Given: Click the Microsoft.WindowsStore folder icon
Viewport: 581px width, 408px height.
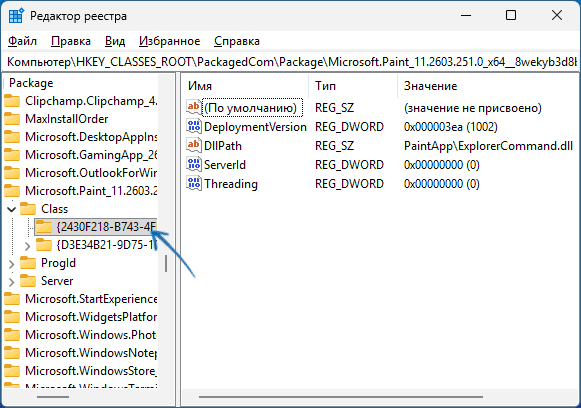Looking at the screenshot, I should point(12,371).
